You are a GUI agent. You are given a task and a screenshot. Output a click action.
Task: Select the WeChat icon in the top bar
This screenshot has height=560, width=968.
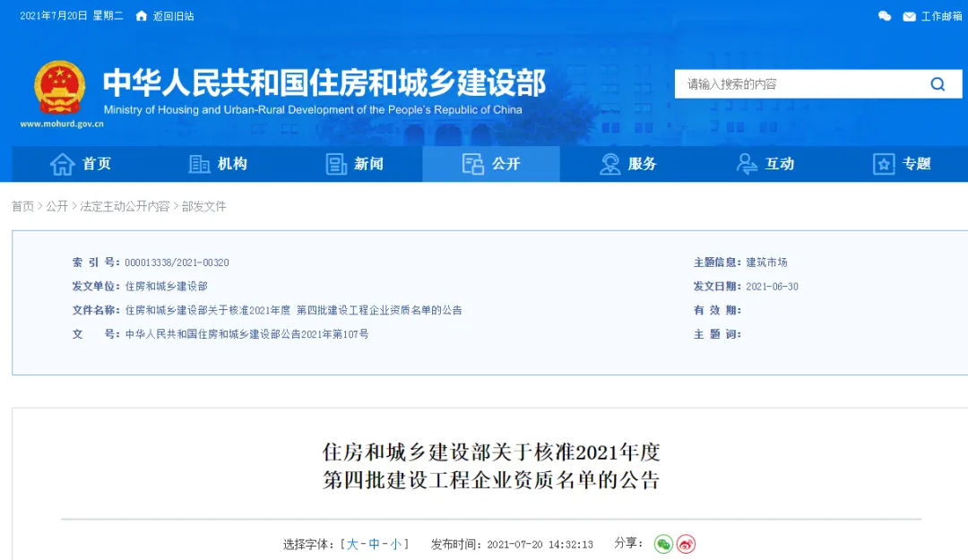[883, 15]
